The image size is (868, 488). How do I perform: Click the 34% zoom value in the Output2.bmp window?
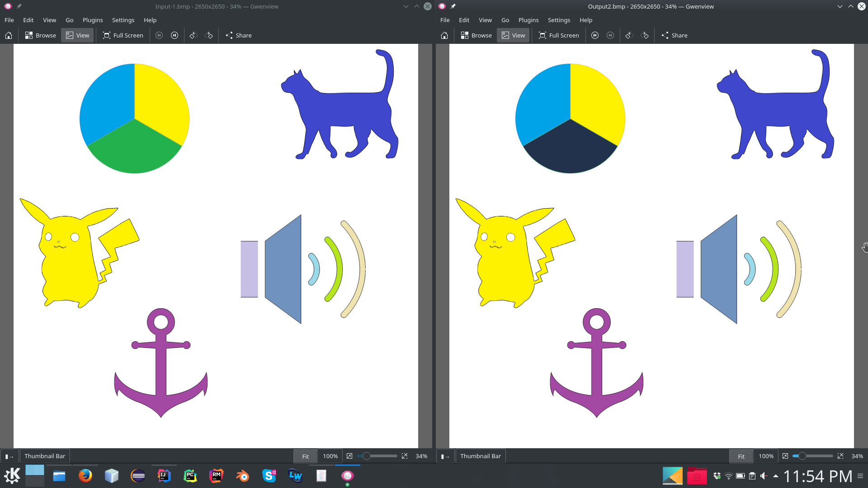click(857, 456)
